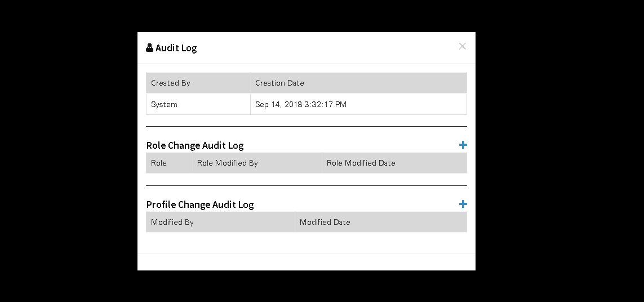This screenshot has height=302, width=644.
Task: Click the user icon beside Audit Log title
Action: pyautogui.click(x=149, y=48)
